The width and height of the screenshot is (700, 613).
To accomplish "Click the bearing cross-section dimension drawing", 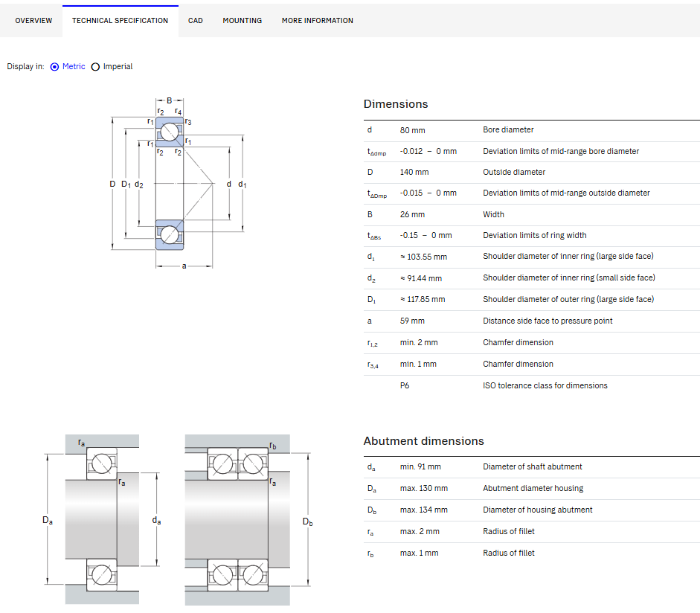I will [x=178, y=183].
